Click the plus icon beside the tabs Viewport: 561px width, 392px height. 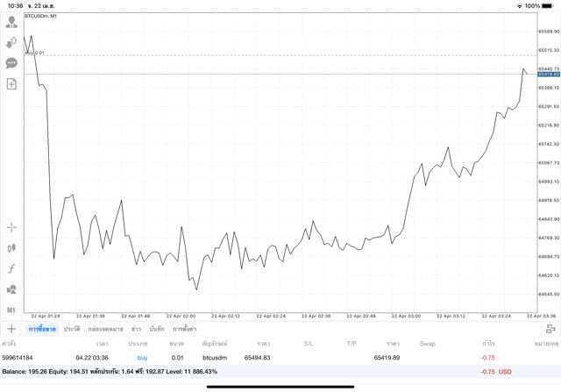point(11,329)
